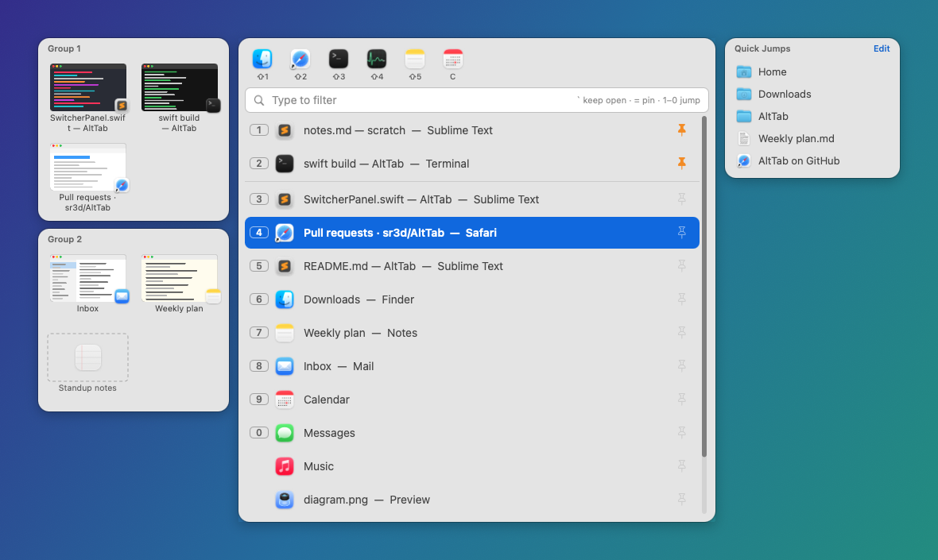The image size is (938, 560).
Task: Pin the Messages row
Action: [681, 433]
